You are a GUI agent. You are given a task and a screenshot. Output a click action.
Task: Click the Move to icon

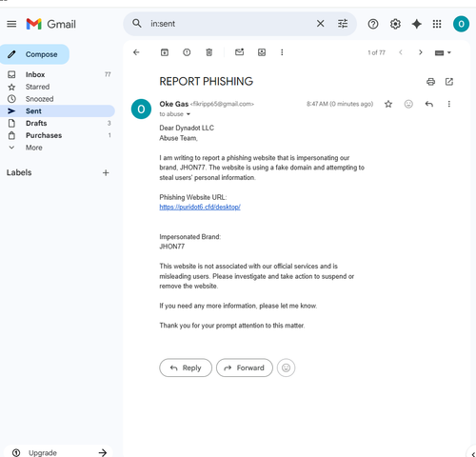pos(262,52)
